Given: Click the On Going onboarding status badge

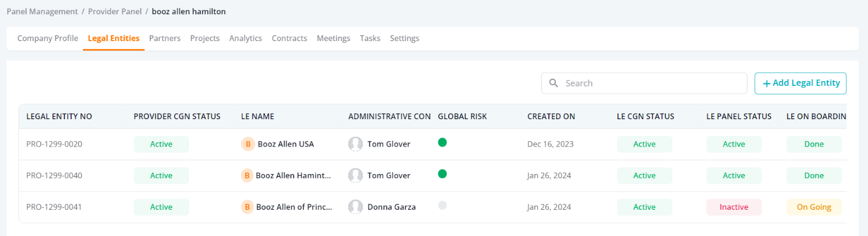Looking at the screenshot, I should click(814, 207).
